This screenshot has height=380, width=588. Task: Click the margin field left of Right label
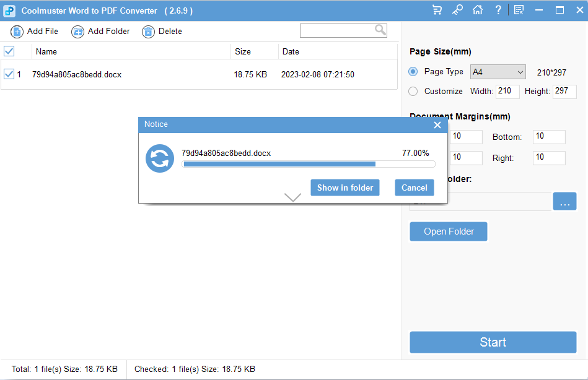pyautogui.click(x=466, y=158)
